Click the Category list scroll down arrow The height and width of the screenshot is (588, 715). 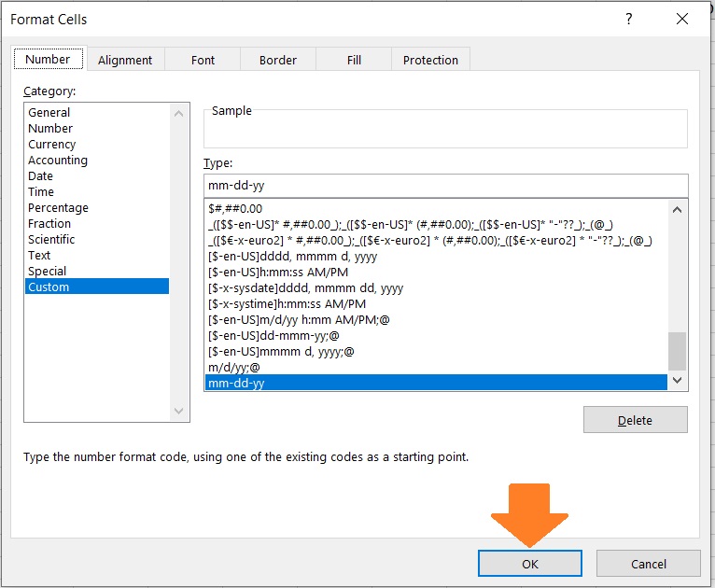(180, 412)
